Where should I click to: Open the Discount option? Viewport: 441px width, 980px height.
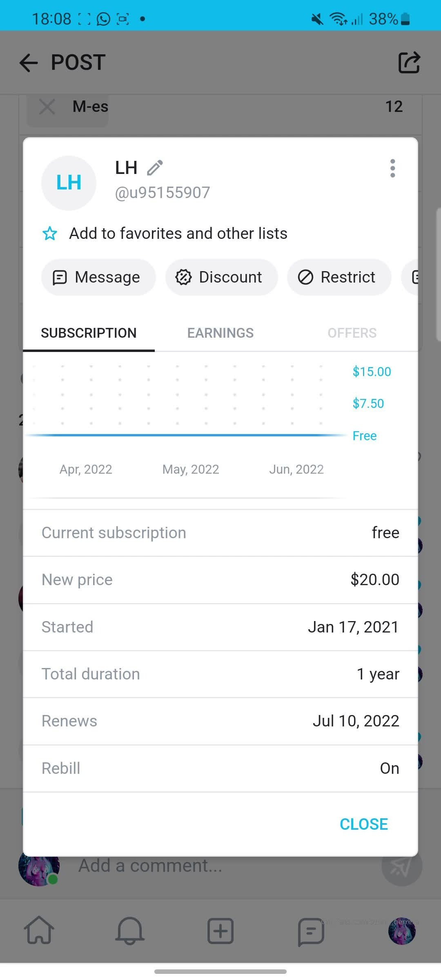[x=221, y=277]
